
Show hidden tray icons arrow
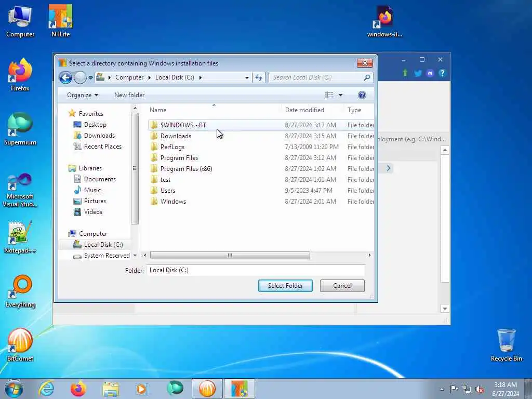pyautogui.click(x=442, y=390)
